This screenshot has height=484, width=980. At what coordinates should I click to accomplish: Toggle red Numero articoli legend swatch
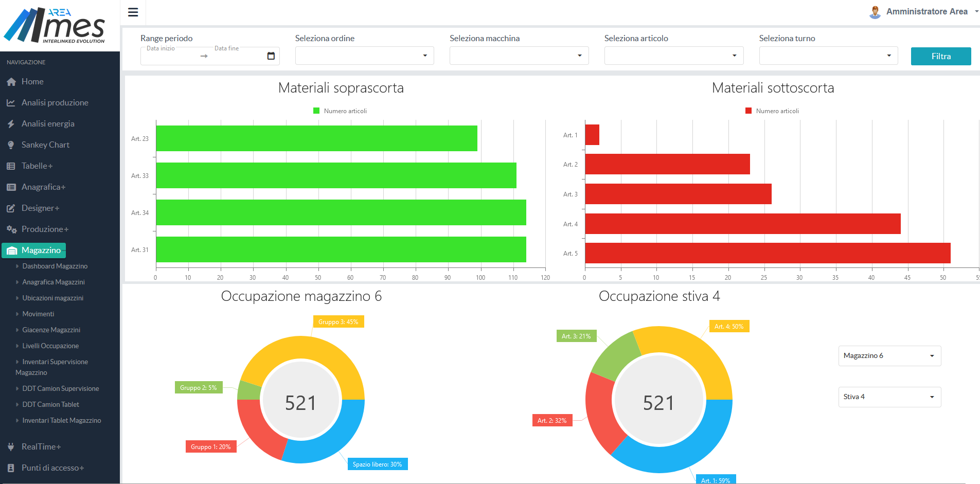pos(749,111)
